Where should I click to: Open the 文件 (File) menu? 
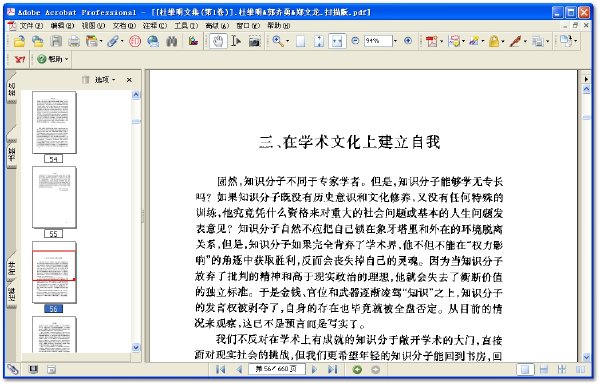pos(31,26)
